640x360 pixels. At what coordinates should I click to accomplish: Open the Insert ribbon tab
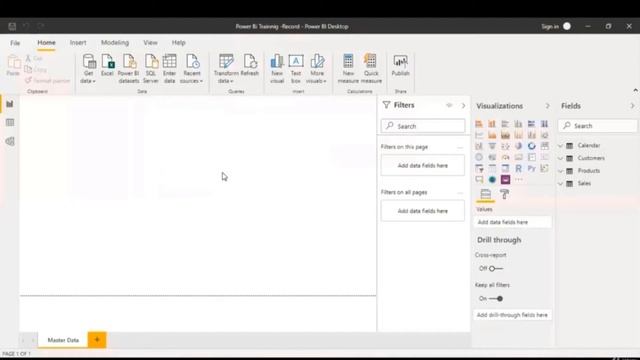tap(78, 43)
